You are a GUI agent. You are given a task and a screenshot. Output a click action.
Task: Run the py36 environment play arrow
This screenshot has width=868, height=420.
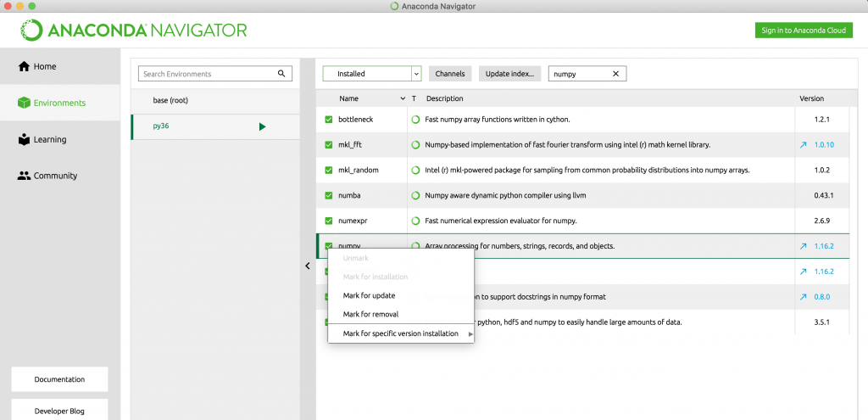click(263, 127)
